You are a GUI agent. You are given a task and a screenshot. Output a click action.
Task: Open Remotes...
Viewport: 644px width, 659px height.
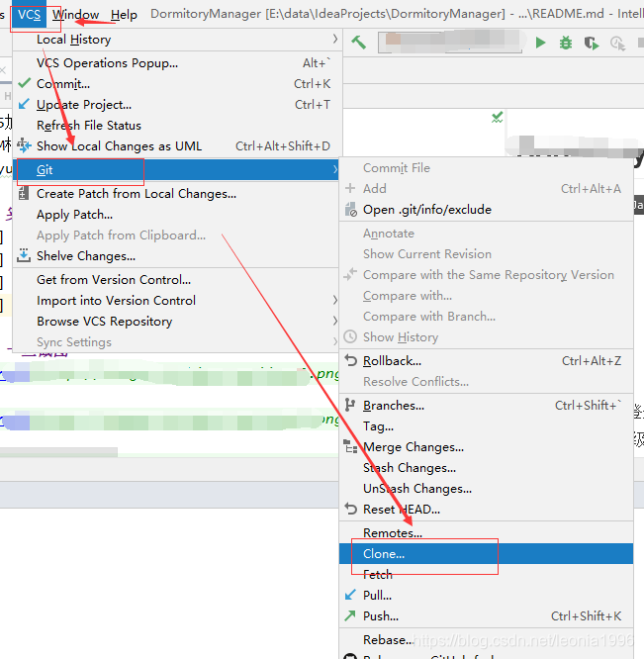point(486,533)
